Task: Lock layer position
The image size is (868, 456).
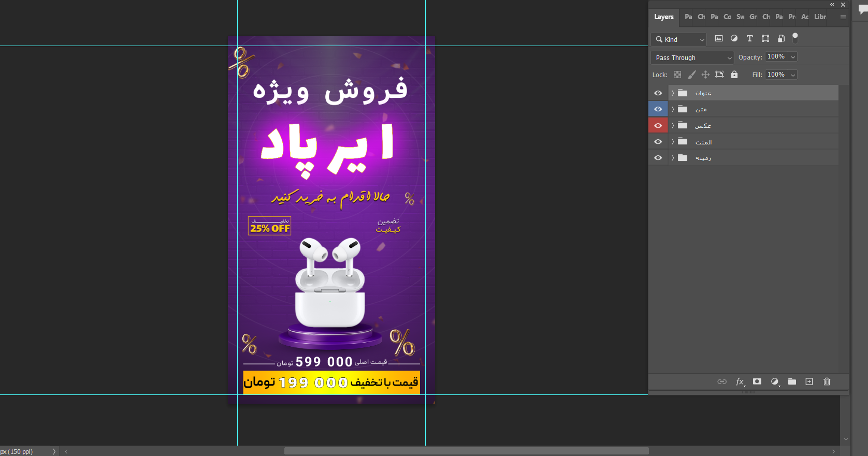Action: tap(705, 75)
